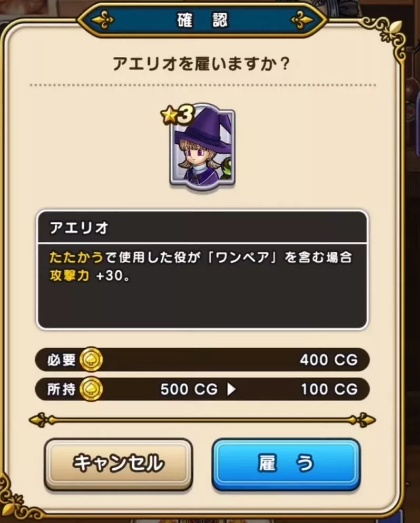Image resolution: width=420 pixels, height=523 pixels.
Task: Tap the 確認 title banner
Action: pyautogui.click(x=202, y=20)
